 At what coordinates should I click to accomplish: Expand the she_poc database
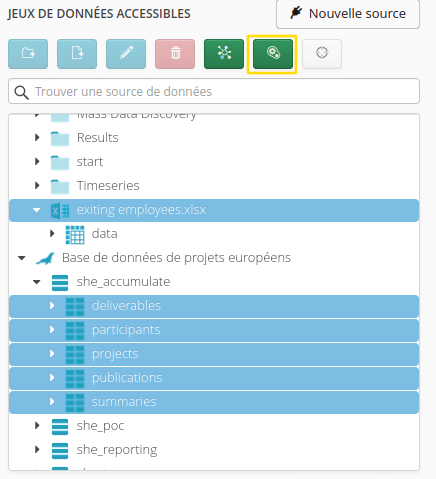tap(37, 425)
